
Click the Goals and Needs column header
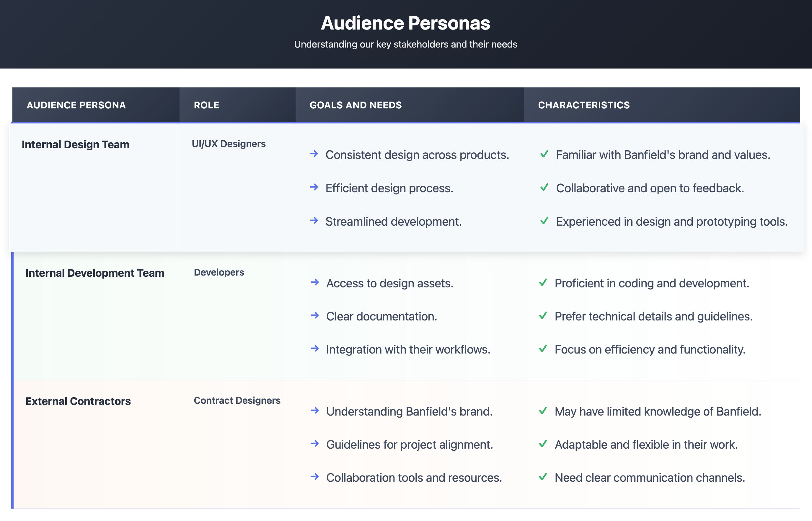click(356, 105)
